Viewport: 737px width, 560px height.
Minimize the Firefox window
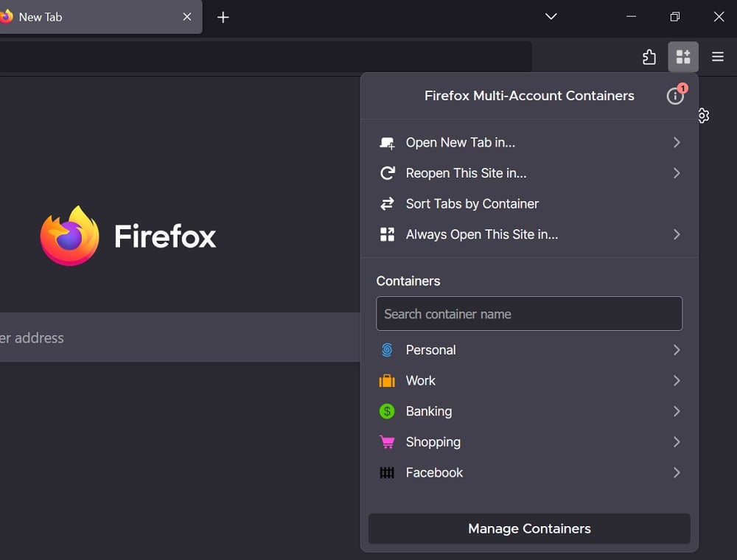click(631, 16)
